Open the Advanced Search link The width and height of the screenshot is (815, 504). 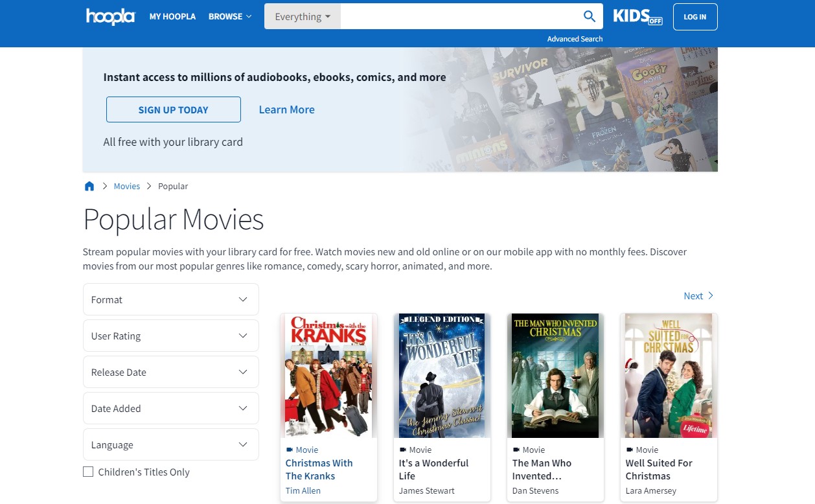point(575,39)
